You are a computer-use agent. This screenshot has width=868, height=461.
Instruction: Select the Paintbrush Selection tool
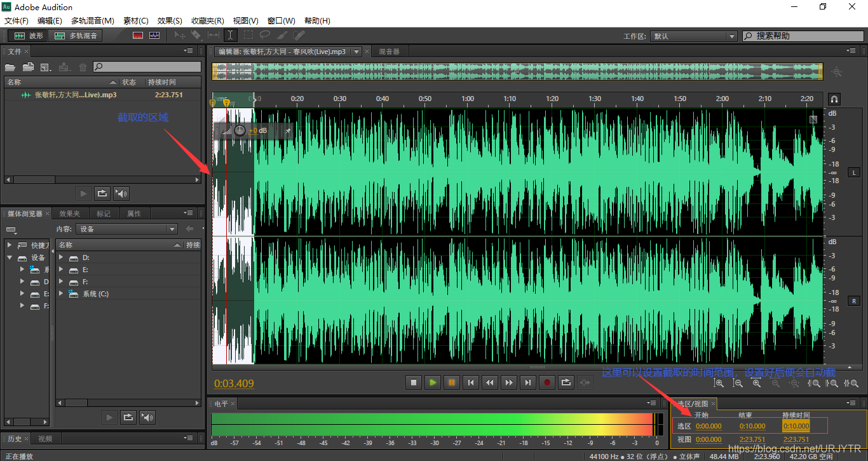click(x=283, y=36)
